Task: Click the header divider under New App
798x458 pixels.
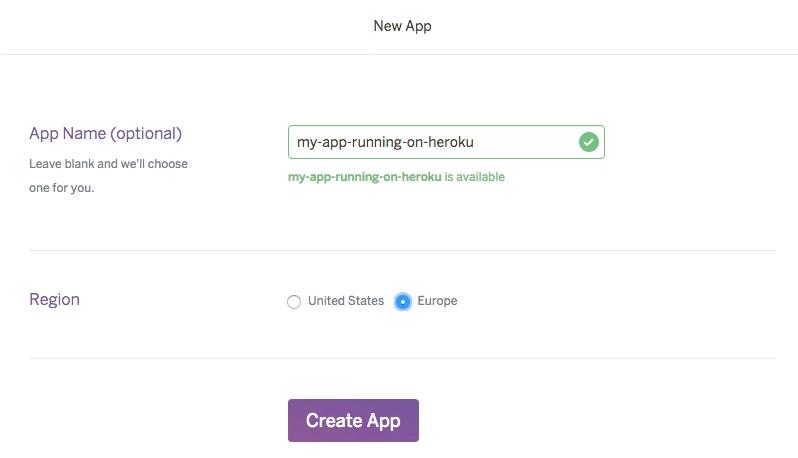Action: click(x=402, y=54)
